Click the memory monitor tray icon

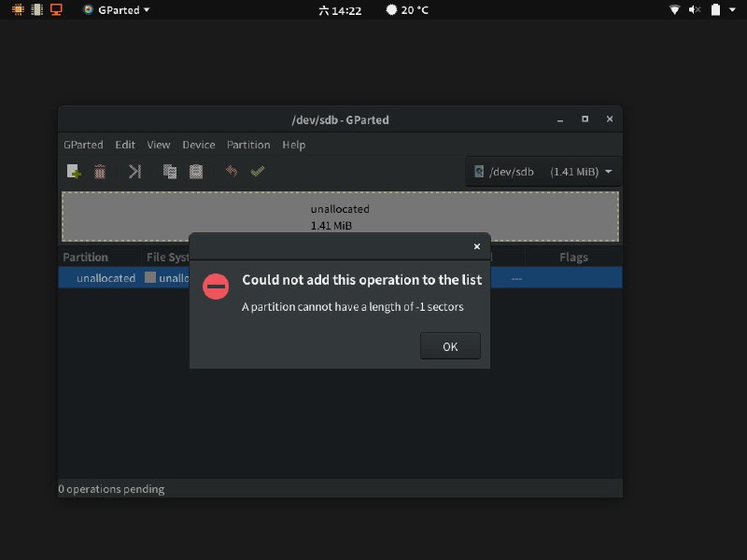point(36,9)
